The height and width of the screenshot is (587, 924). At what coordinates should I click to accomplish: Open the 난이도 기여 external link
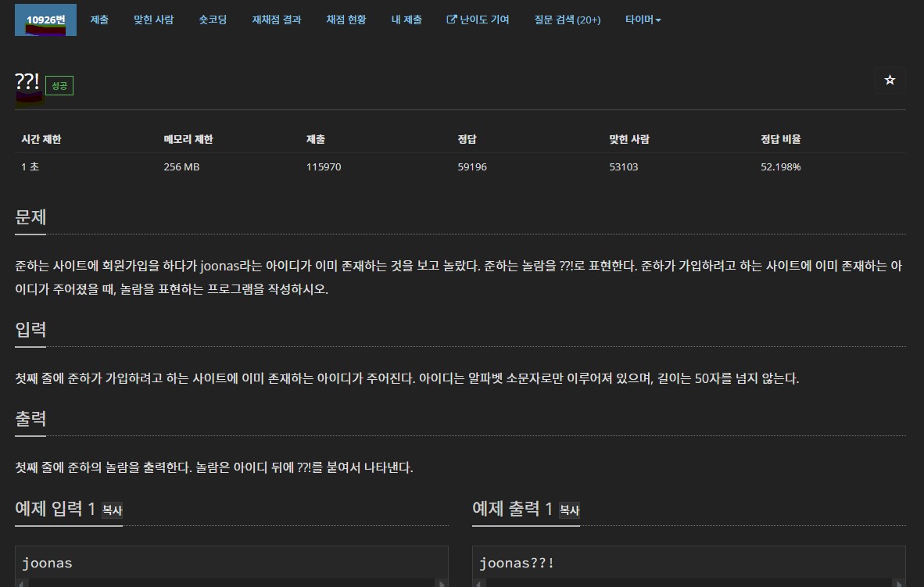pos(478,20)
